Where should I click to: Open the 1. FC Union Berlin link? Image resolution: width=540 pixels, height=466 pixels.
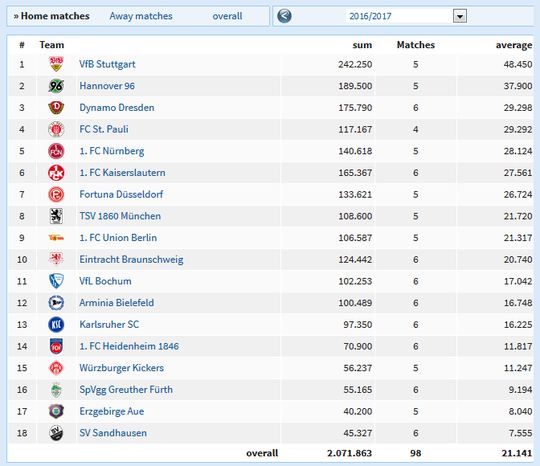[x=118, y=238]
